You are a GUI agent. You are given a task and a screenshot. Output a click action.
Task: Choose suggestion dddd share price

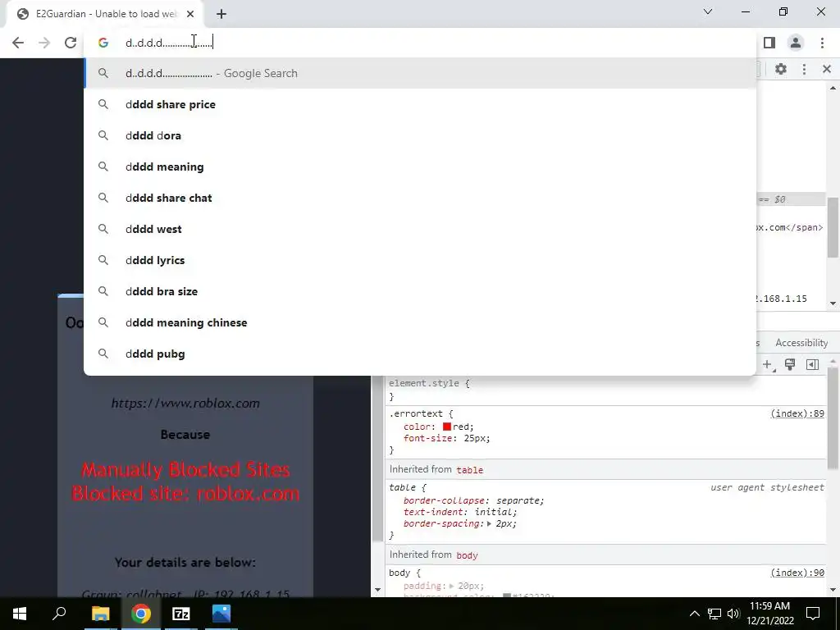420,104
